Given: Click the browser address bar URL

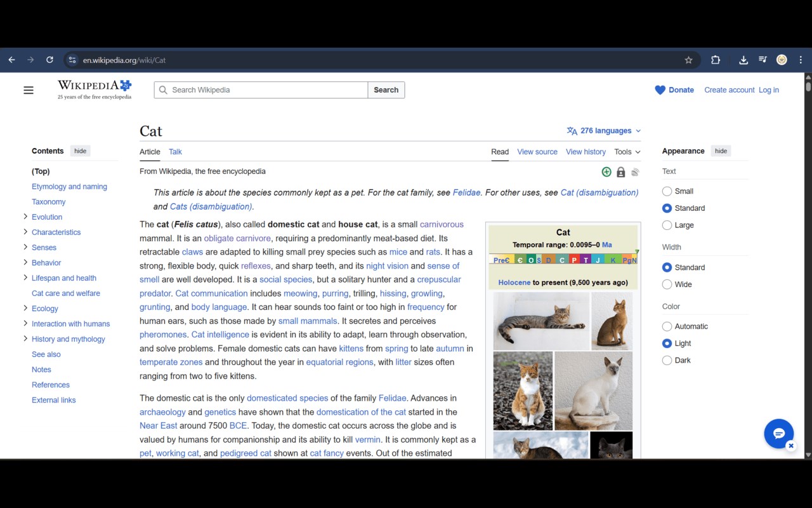Looking at the screenshot, I should [x=124, y=60].
